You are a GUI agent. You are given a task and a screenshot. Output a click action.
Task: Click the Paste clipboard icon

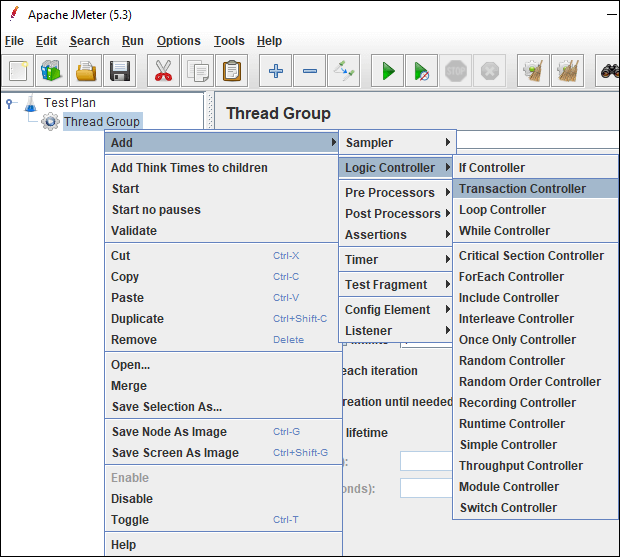tap(232, 71)
